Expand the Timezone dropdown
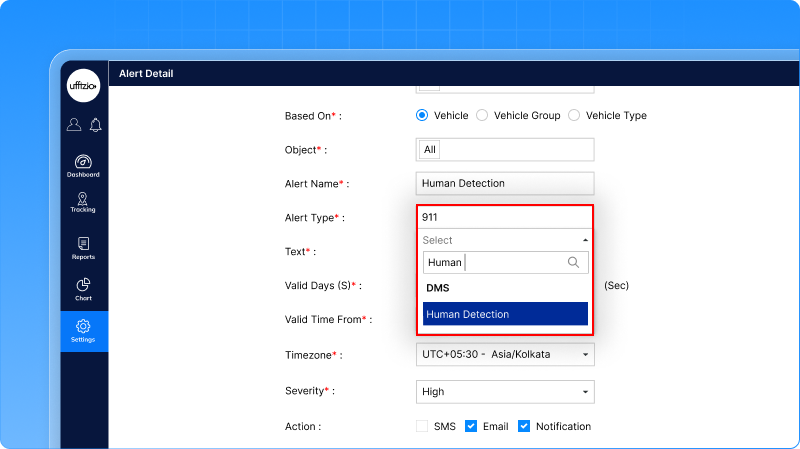The image size is (800, 449). [505, 355]
